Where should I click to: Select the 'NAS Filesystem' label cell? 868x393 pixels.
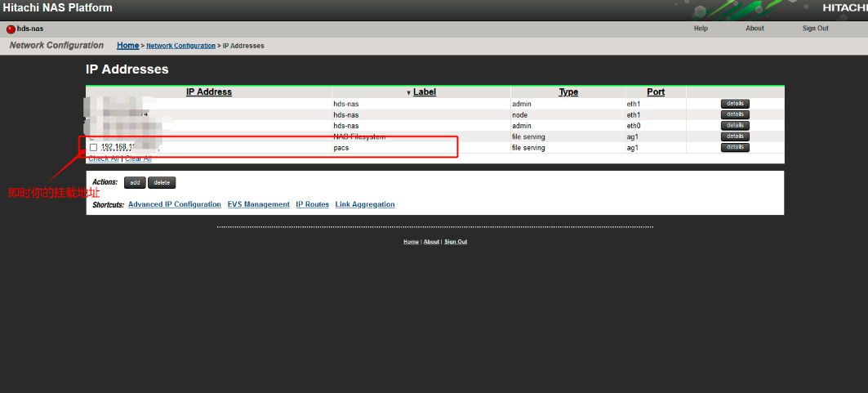(x=359, y=136)
